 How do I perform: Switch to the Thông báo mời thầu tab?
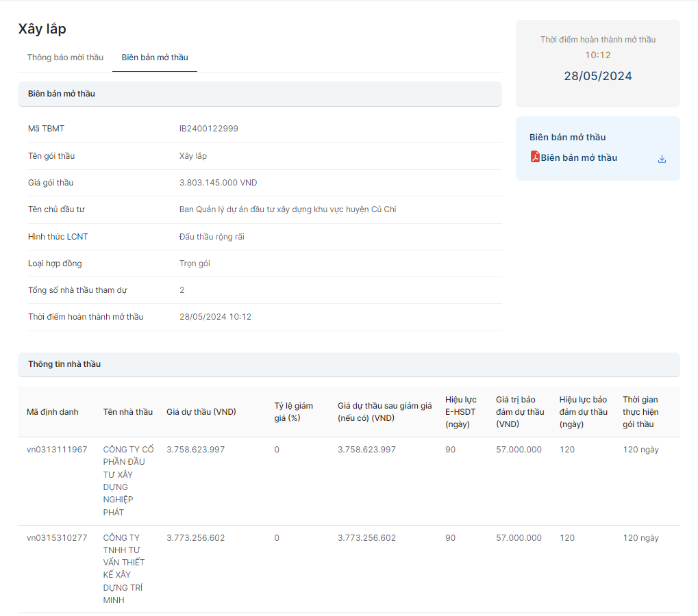coord(65,57)
